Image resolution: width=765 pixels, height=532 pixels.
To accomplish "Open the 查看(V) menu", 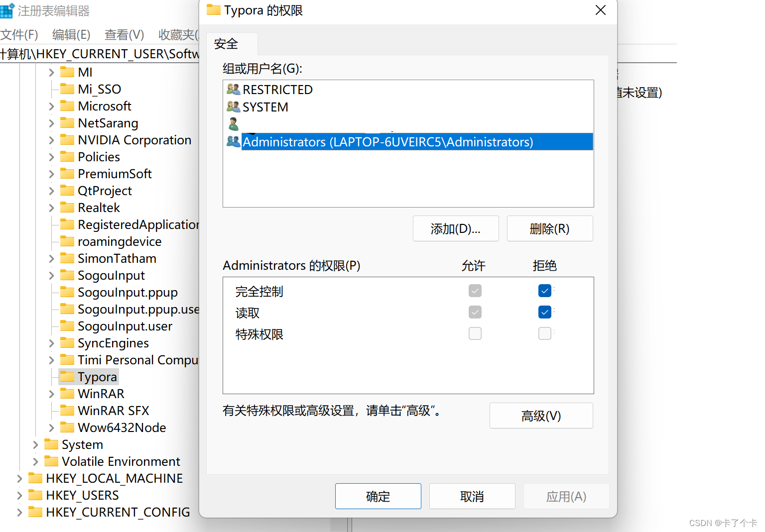I will pos(124,34).
